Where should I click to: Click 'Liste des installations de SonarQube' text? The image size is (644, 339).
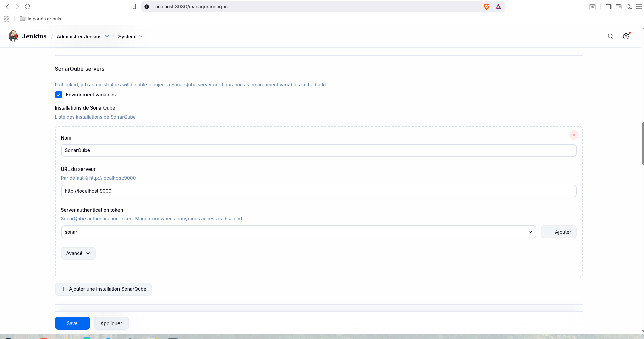pos(95,117)
